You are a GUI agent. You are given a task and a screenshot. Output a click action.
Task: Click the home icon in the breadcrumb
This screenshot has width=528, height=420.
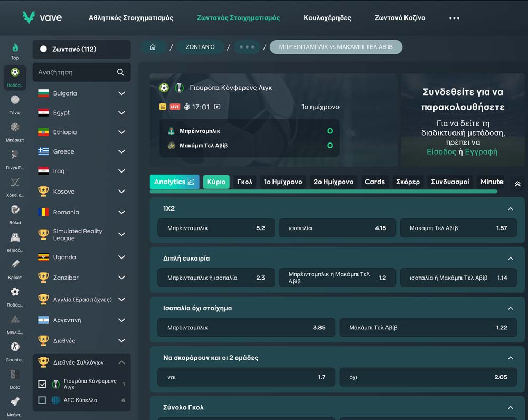tap(153, 47)
